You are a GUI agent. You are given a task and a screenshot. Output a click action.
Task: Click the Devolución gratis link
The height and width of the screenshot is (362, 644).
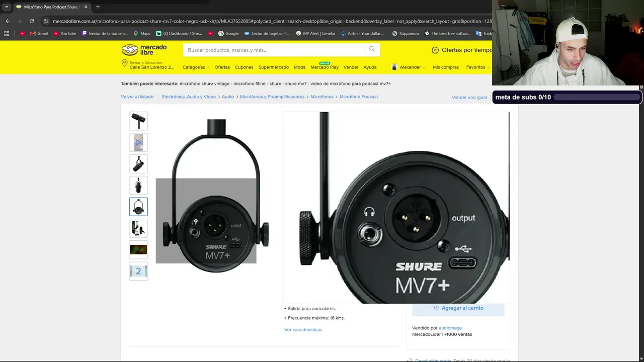point(433,360)
